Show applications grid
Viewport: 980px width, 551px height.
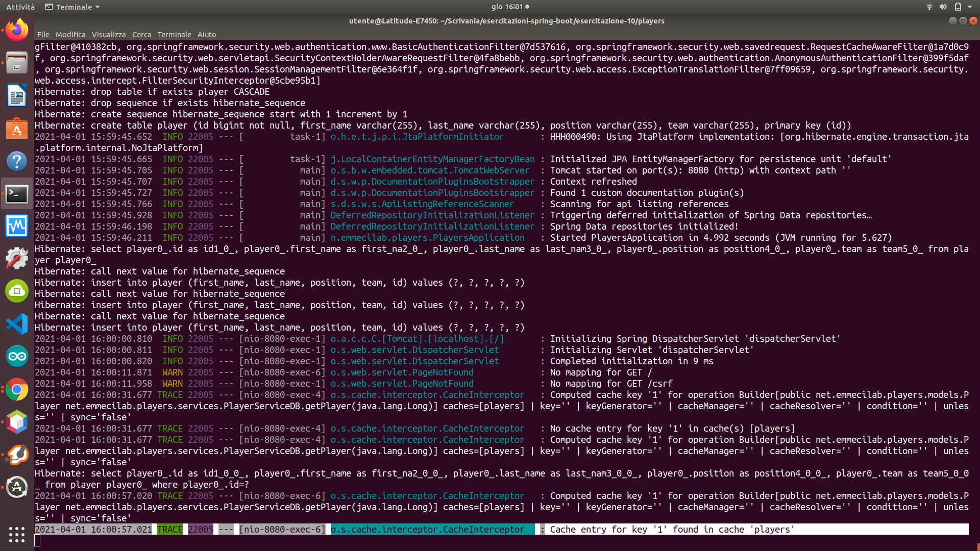pyautogui.click(x=17, y=534)
